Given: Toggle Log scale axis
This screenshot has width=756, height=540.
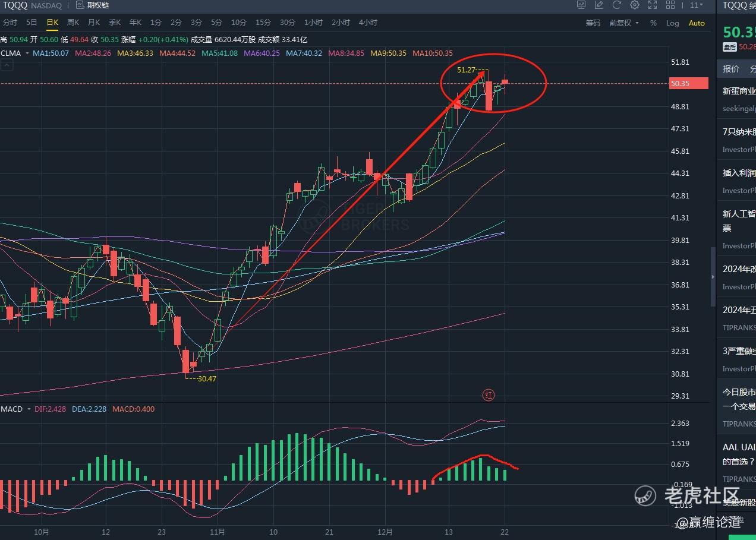Looking at the screenshot, I should (672, 23).
